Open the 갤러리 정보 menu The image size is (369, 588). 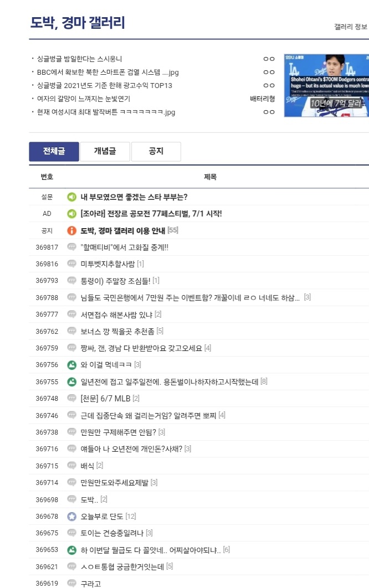(351, 26)
